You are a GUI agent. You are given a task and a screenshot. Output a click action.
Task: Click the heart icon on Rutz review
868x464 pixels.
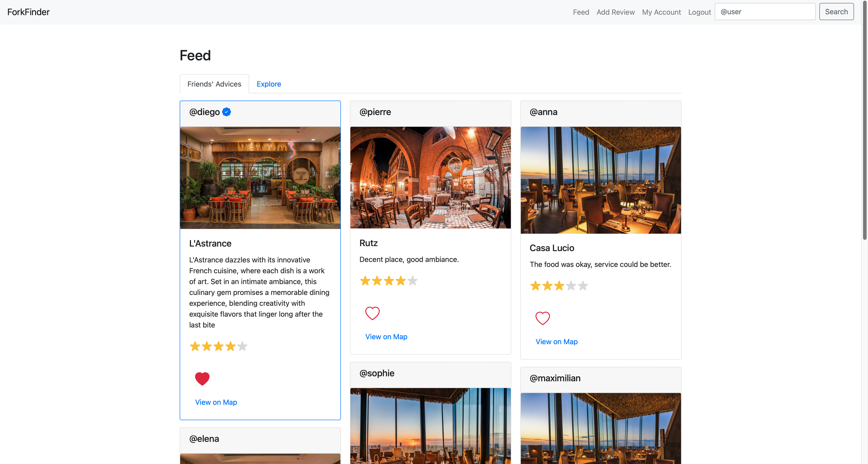(373, 312)
